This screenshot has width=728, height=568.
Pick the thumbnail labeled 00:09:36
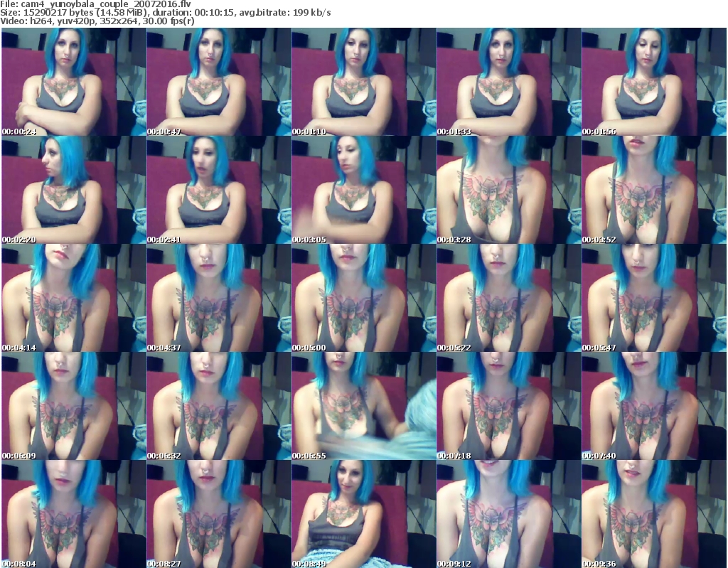(654, 514)
